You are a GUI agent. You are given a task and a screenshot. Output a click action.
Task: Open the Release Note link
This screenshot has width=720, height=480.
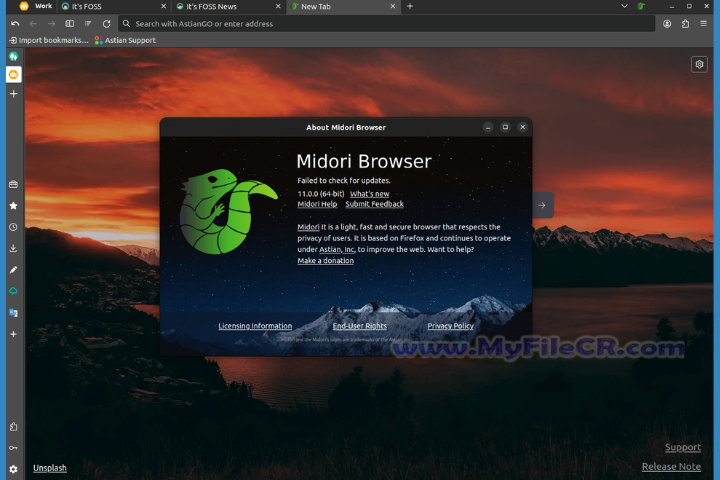tap(671, 467)
